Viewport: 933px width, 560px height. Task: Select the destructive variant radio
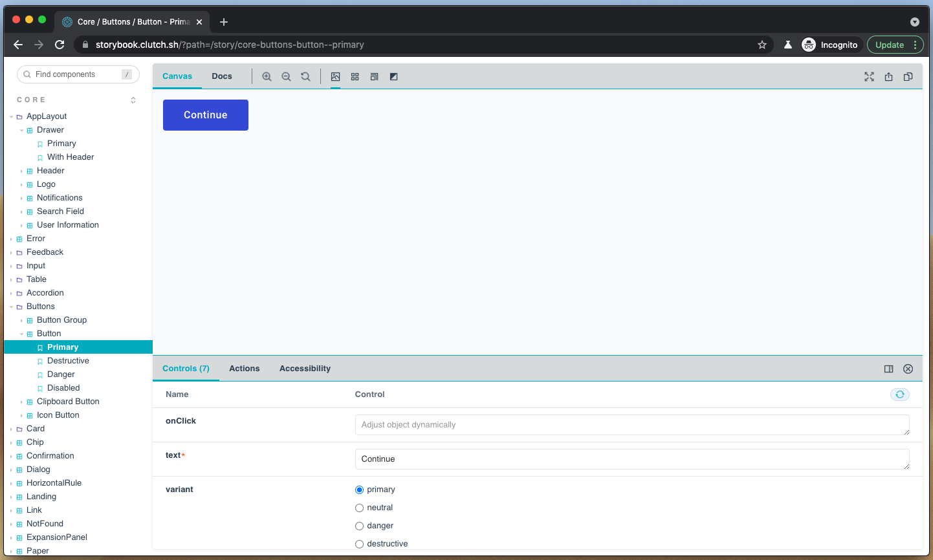click(x=359, y=544)
